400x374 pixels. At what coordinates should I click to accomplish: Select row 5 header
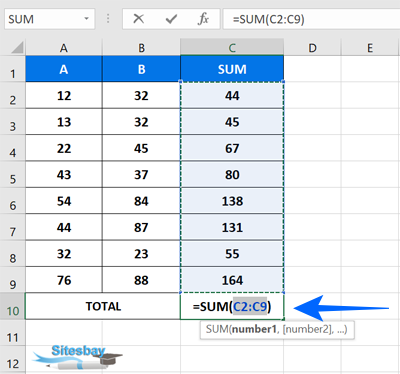click(x=13, y=174)
